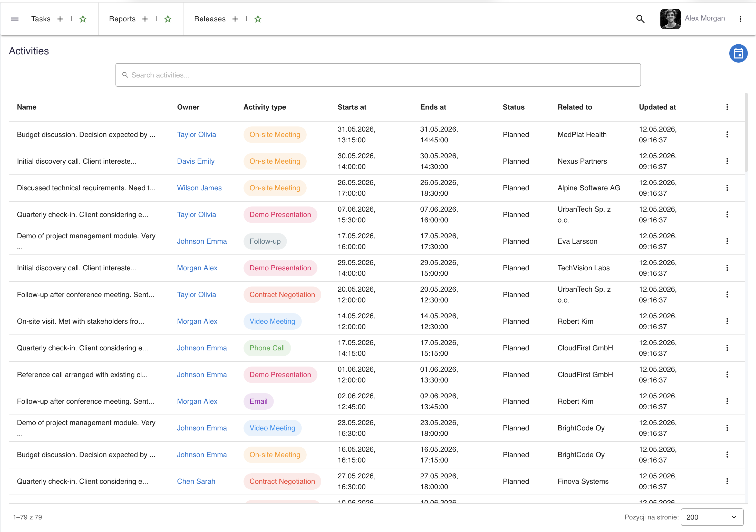Screen dimensions: 756x532
Task: Click the table vertical scrollbar
Action: (x=746, y=133)
